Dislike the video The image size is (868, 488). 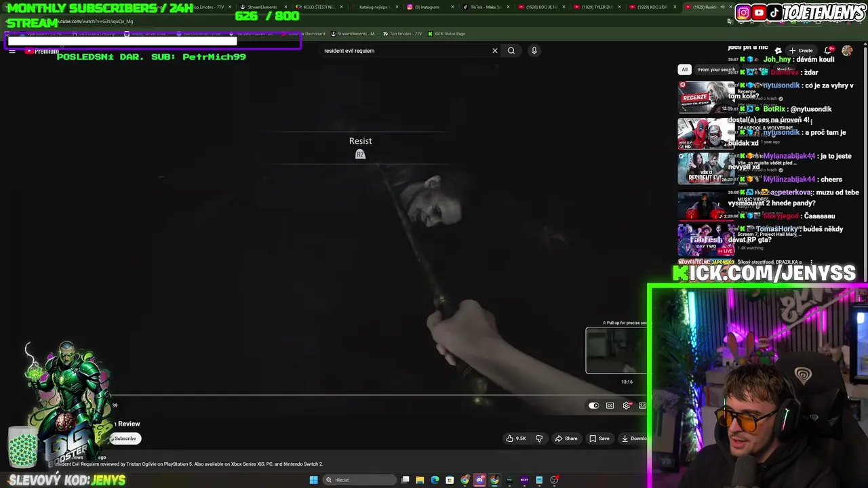point(539,439)
